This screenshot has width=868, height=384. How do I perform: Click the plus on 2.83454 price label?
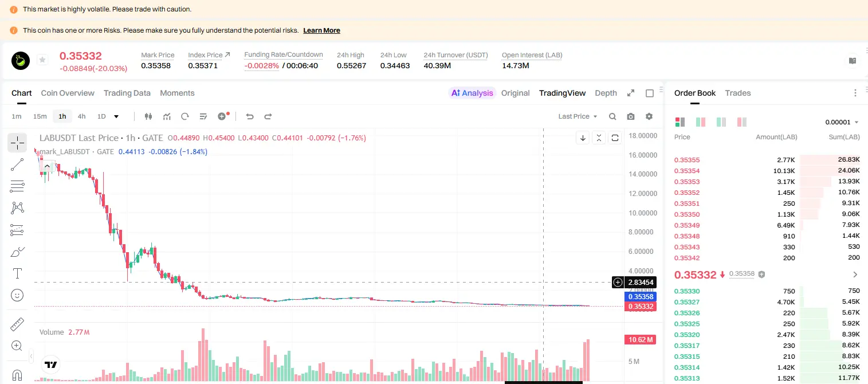point(618,282)
